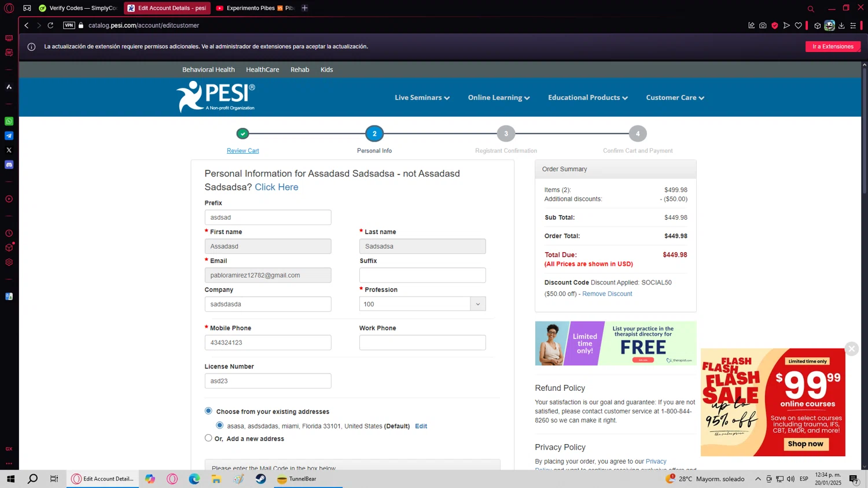Image resolution: width=868 pixels, height=488 pixels.
Task: Go to Review Cart step link
Action: (243, 151)
